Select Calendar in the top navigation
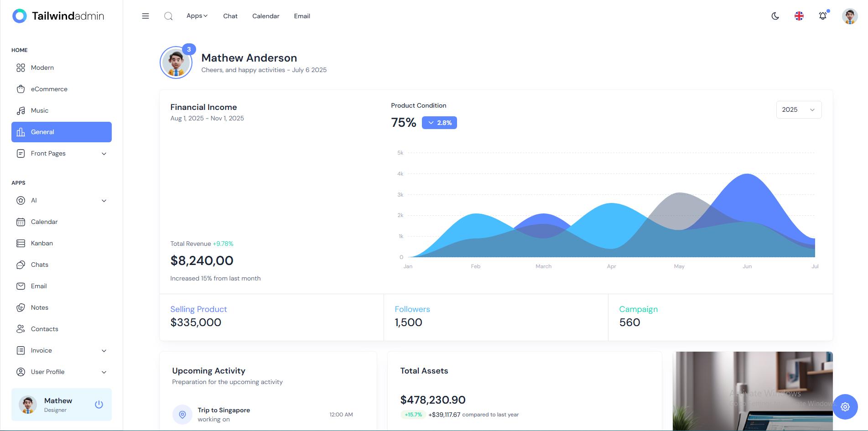 click(265, 16)
